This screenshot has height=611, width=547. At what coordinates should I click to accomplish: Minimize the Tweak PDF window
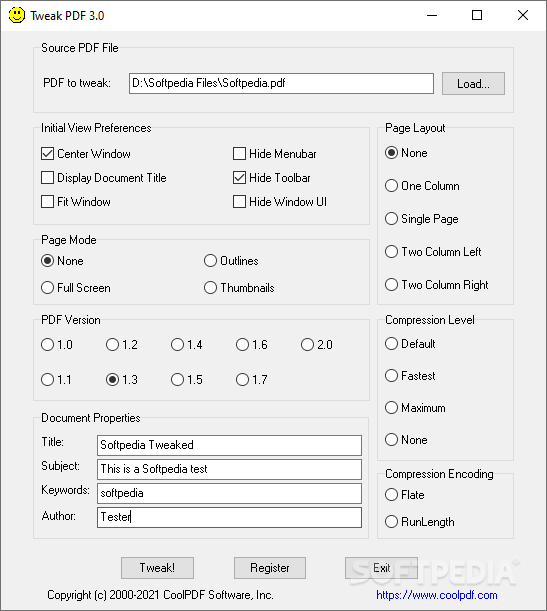pyautogui.click(x=432, y=16)
